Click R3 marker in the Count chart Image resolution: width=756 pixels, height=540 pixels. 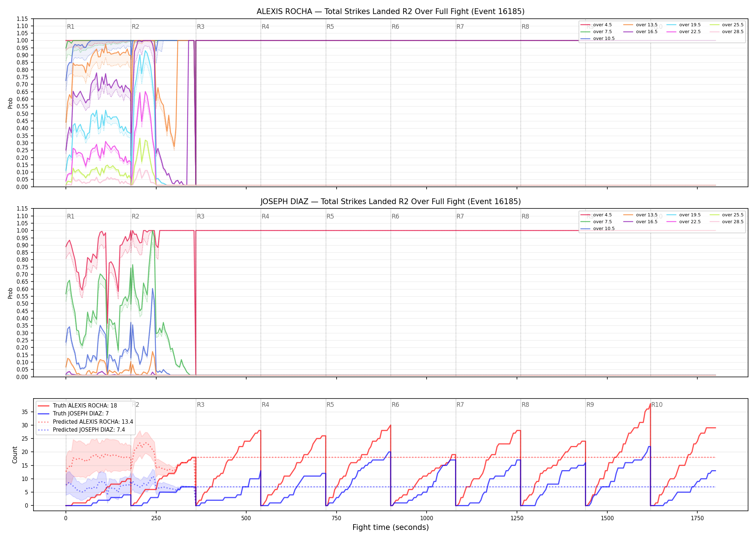coord(201,405)
